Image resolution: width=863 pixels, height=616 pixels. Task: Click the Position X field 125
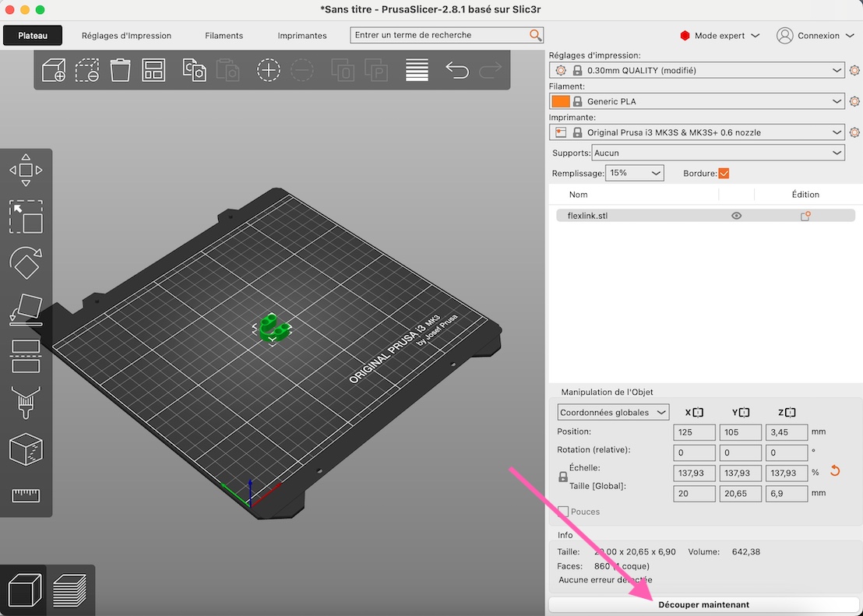pos(694,432)
